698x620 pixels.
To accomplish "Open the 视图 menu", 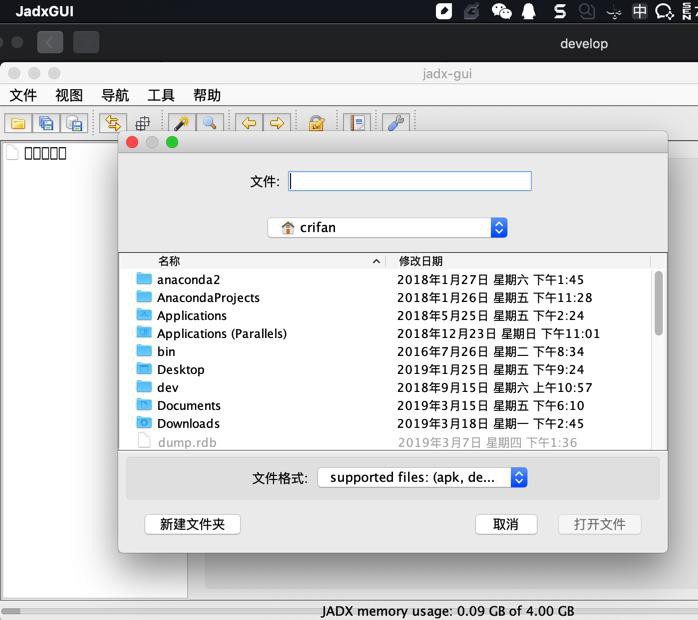I will coord(69,95).
